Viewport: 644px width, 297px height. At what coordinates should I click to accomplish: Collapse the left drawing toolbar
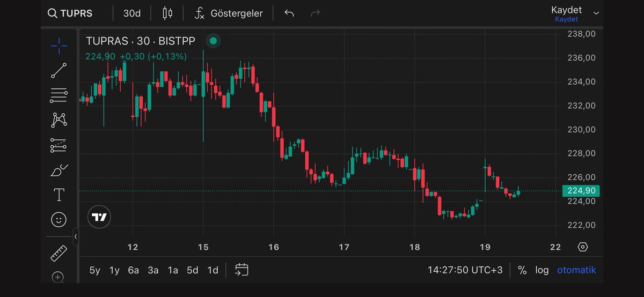click(76, 236)
